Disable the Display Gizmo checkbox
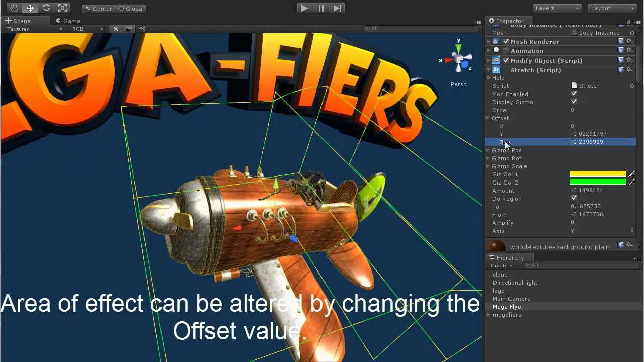The image size is (644, 362). pos(574,101)
